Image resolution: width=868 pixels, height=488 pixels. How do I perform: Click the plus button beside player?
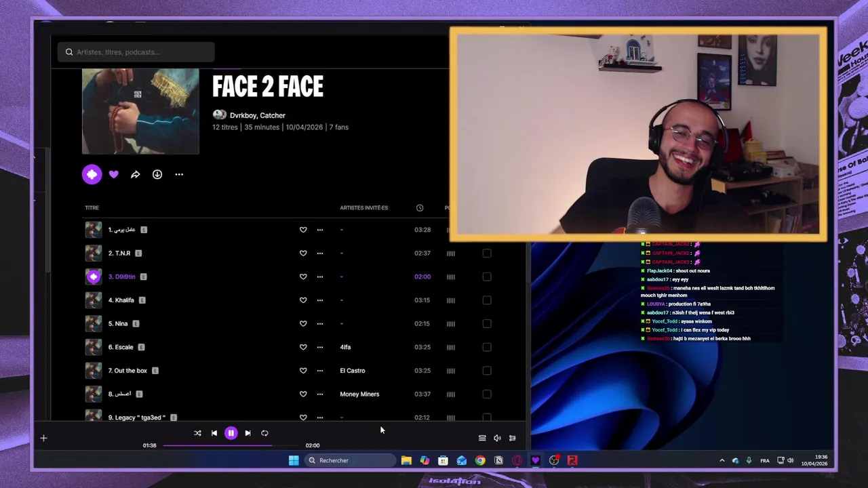point(43,439)
